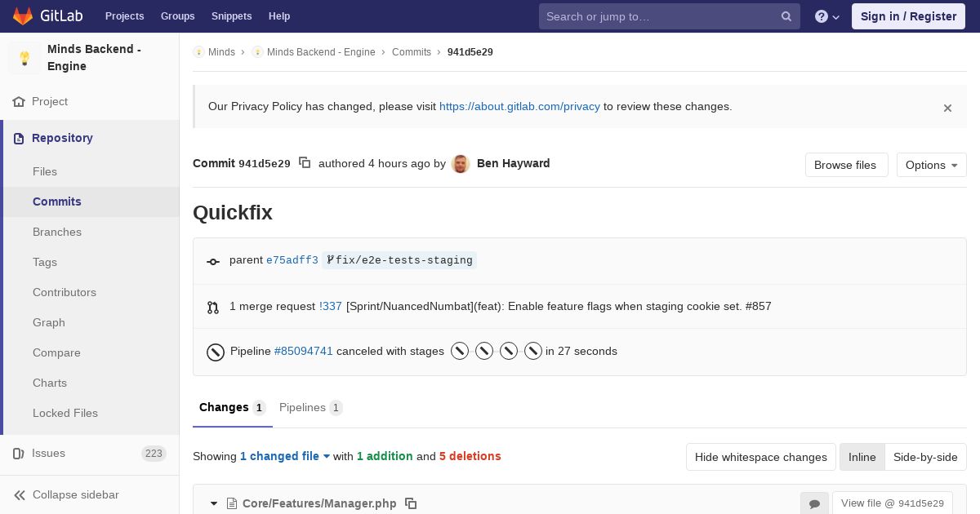Copy the Core/Features/Manager.php file path

point(411,503)
